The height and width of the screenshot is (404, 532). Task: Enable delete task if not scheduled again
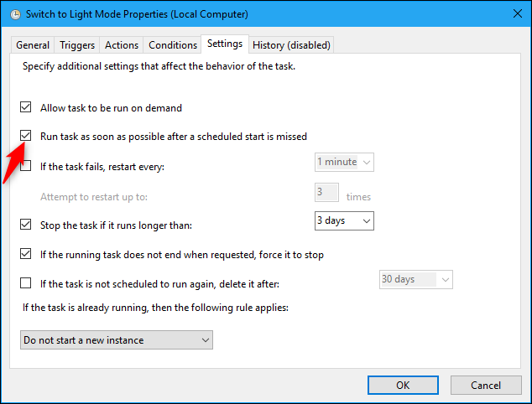(x=26, y=283)
